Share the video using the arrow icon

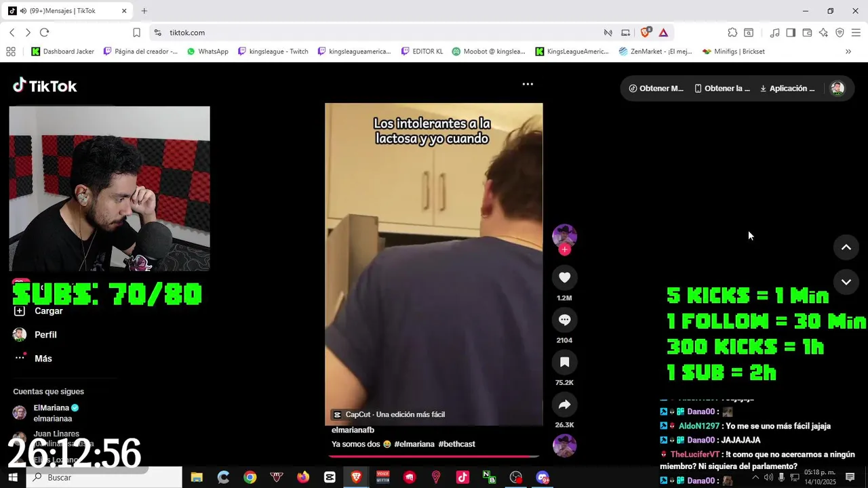[564, 405]
